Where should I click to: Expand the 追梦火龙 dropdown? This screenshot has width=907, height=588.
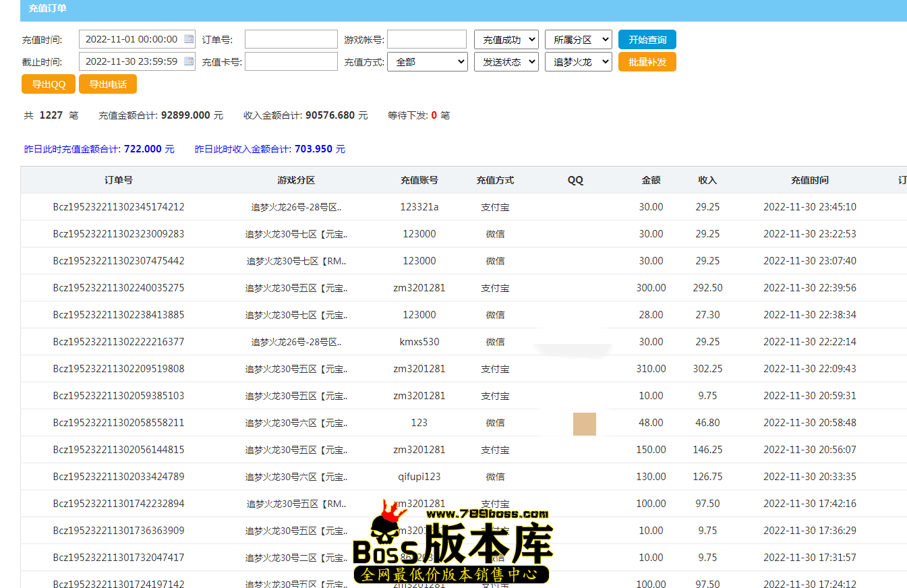tap(578, 62)
